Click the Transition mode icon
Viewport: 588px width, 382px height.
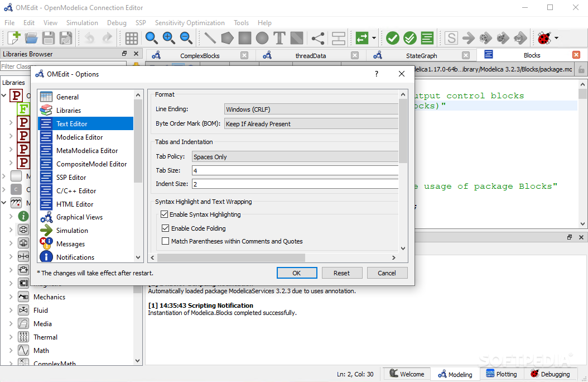click(x=339, y=38)
